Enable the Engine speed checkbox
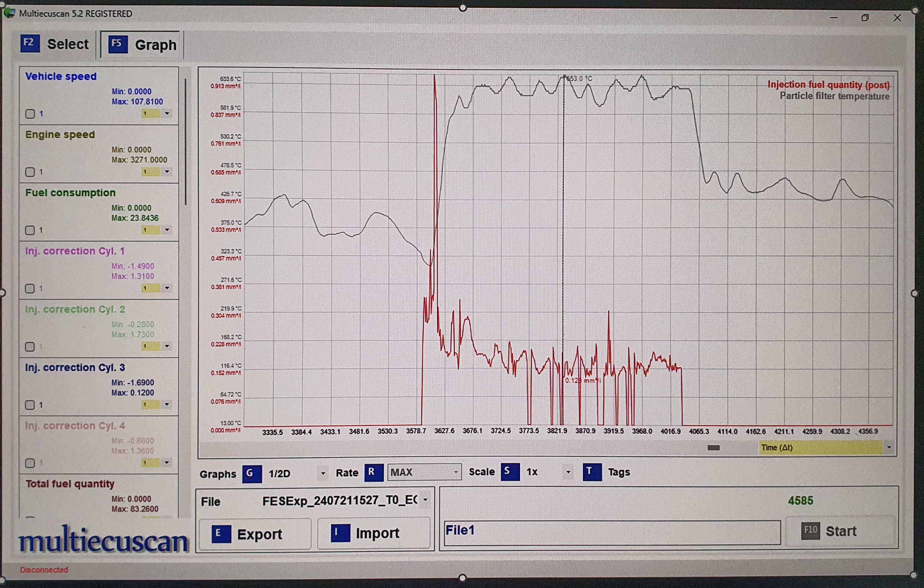924x588 pixels. [x=30, y=172]
